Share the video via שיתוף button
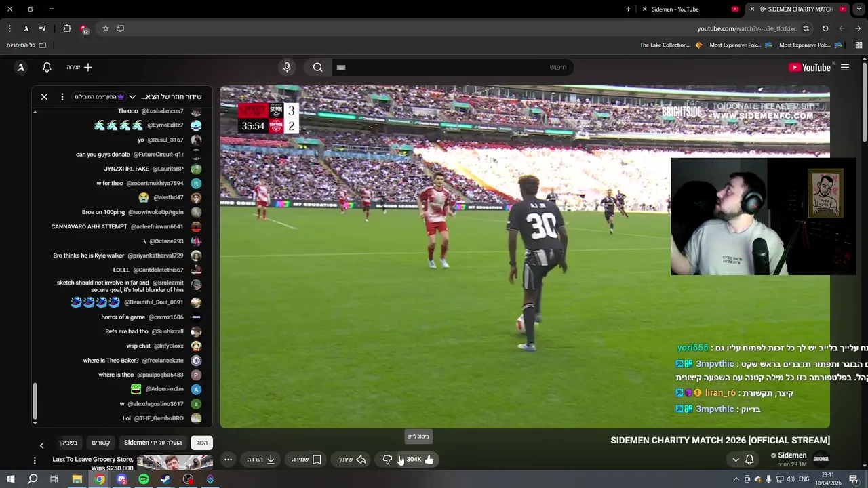 point(352,460)
